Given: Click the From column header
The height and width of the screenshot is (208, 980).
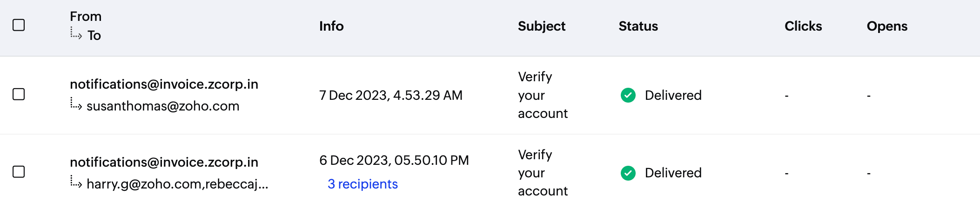Looking at the screenshot, I should click(86, 16).
